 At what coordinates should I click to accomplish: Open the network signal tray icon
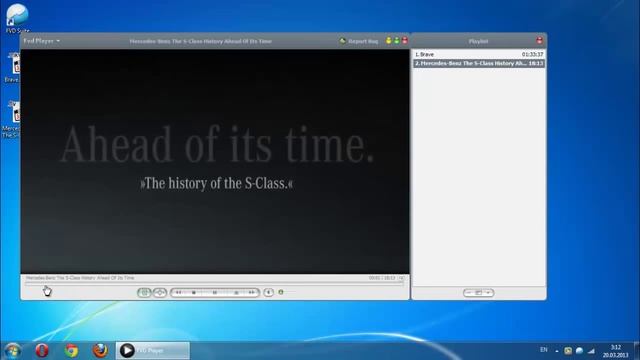[591, 351]
